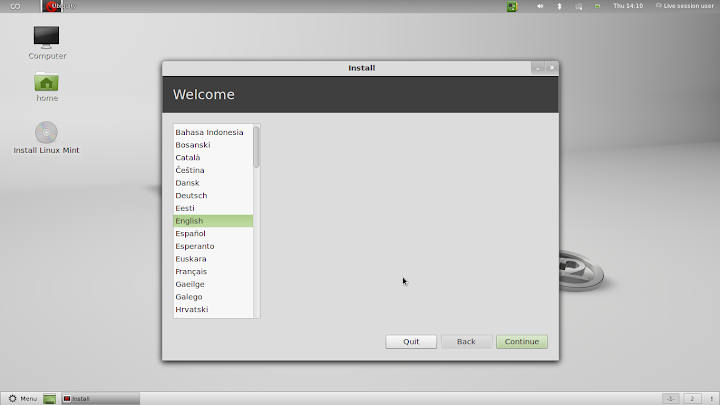Select Deutsch language
The width and height of the screenshot is (720, 405).
(x=213, y=196)
